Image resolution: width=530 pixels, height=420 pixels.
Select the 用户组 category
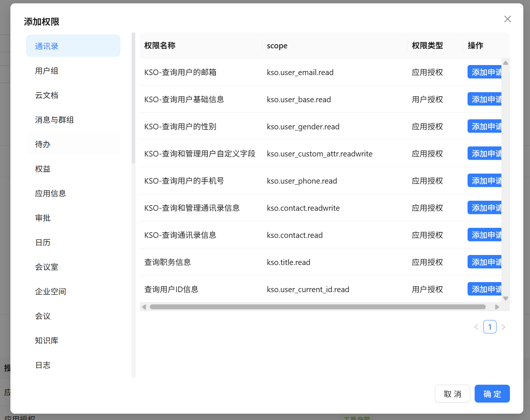(x=47, y=71)
